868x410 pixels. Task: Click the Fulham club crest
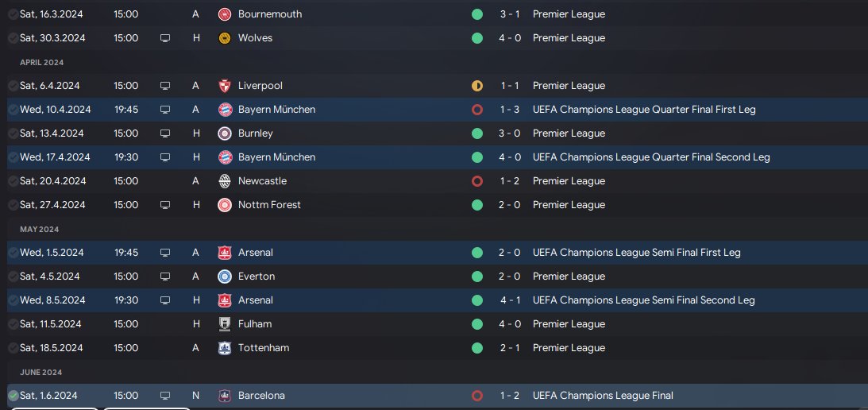tap(224, 324)
